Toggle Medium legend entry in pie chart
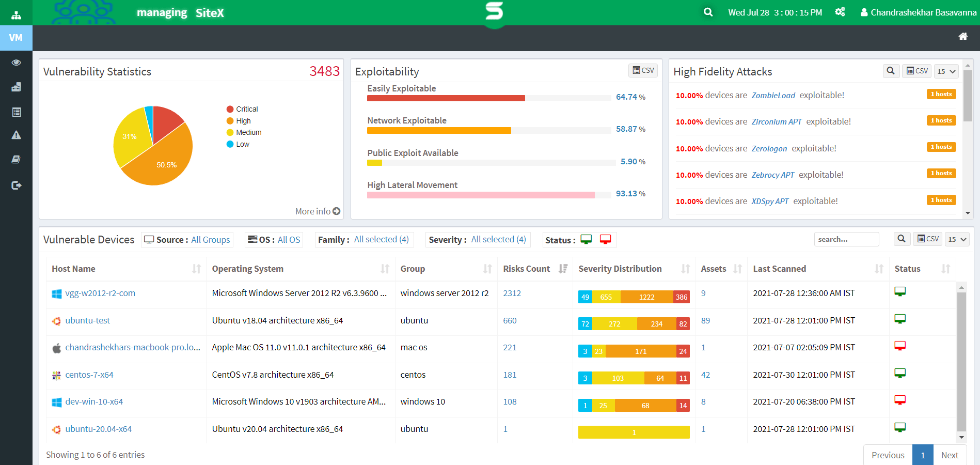This screenshot has width=980, height=465. 244,132
